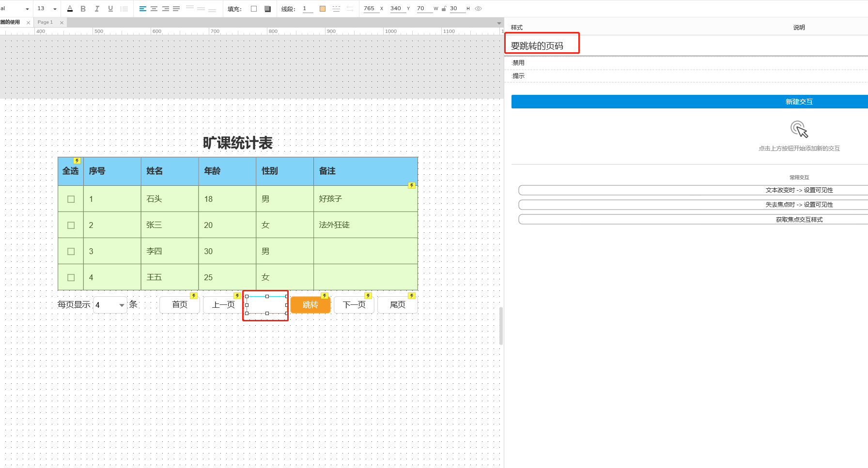Viewport: 868px width, 468px height.
Task: Toggle underline formatting
Action: point(110,9)
